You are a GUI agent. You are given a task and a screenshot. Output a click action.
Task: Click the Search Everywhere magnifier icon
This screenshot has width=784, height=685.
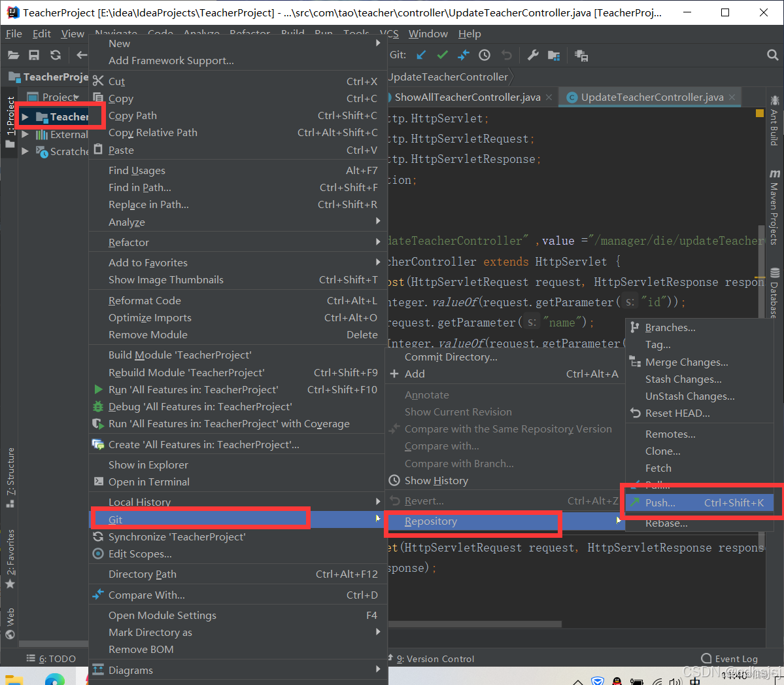pyautogui.click(x=772, y=55)
